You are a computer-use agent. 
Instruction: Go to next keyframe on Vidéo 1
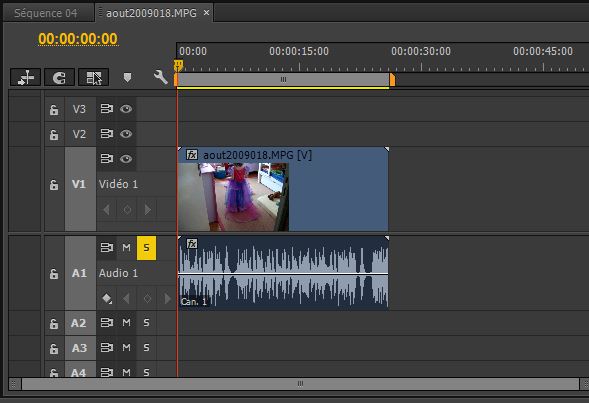[148, 209]
